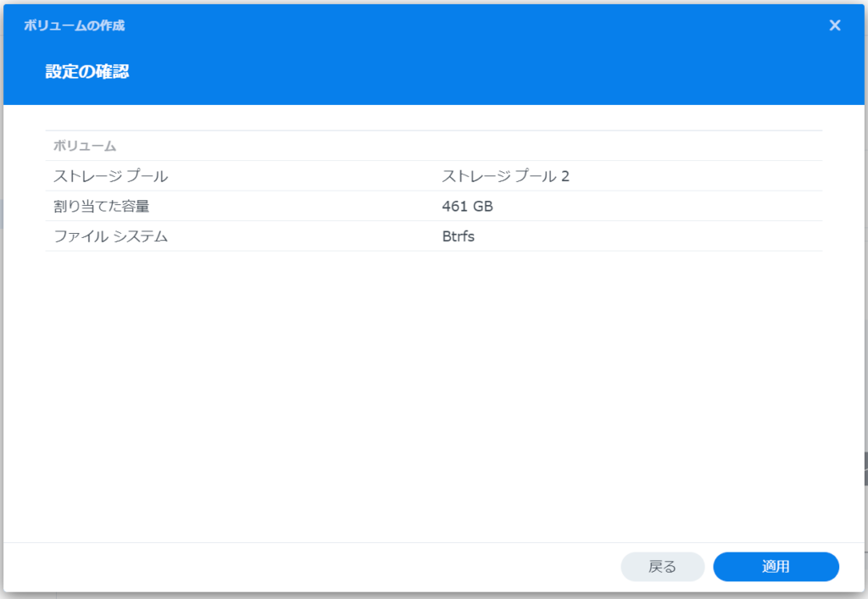Click the ストレージ プール row label

tap(111, 176)
